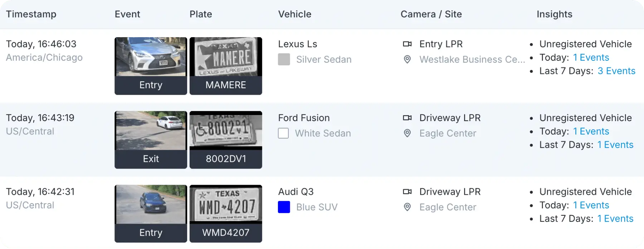
Task: Open the white sedan exit event thumbnail
Action: (x=151, y=131)
